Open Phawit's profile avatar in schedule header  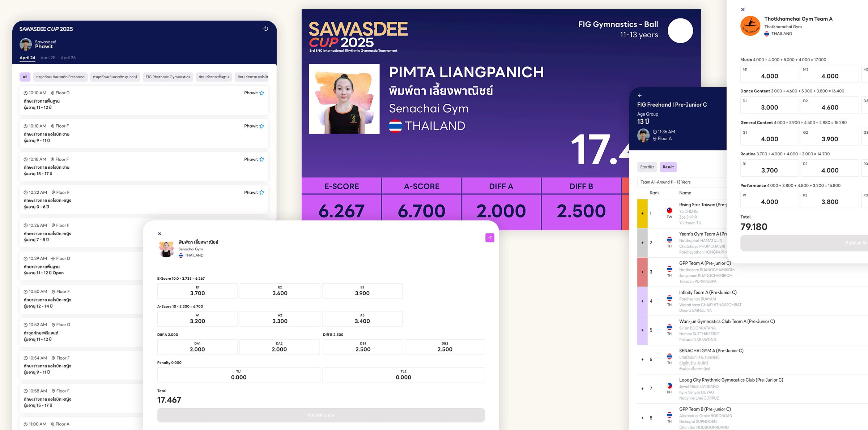click(26, 44)
